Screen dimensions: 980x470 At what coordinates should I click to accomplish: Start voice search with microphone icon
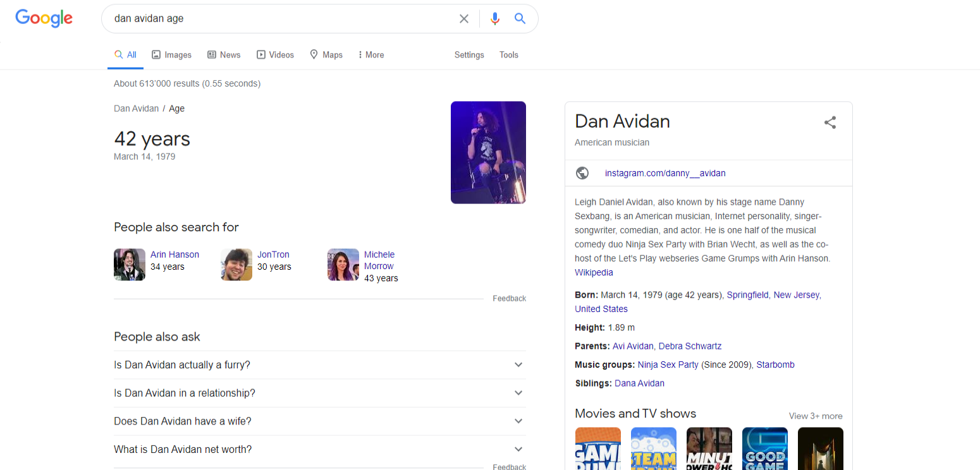coord(495,19)
